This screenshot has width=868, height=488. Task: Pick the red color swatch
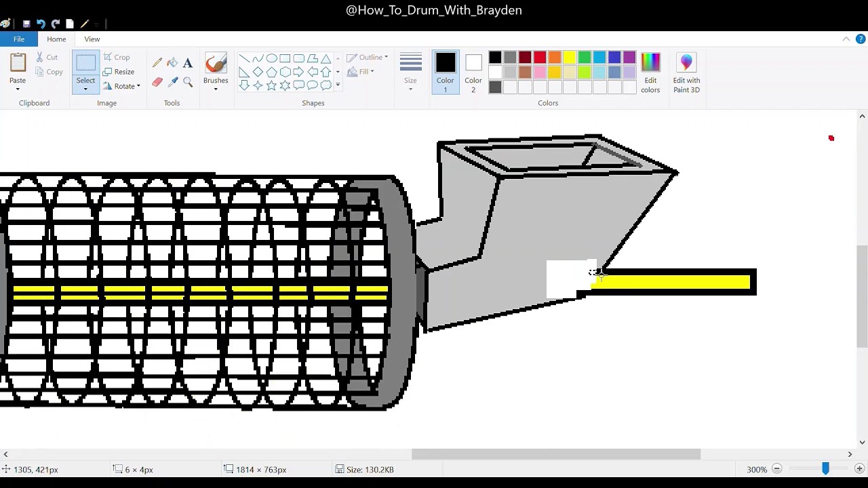[x=540, y=58]
